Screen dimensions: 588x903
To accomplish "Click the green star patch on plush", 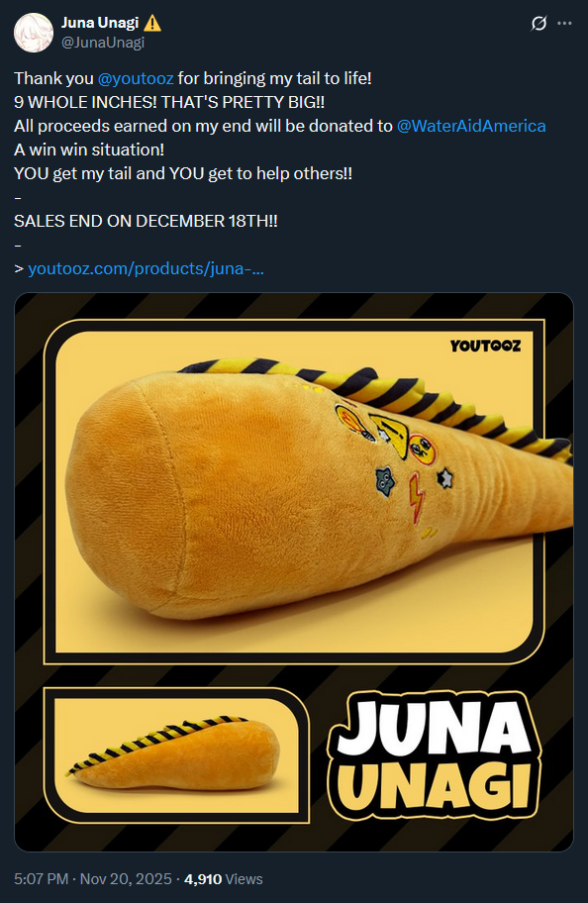I will (384, 480).
